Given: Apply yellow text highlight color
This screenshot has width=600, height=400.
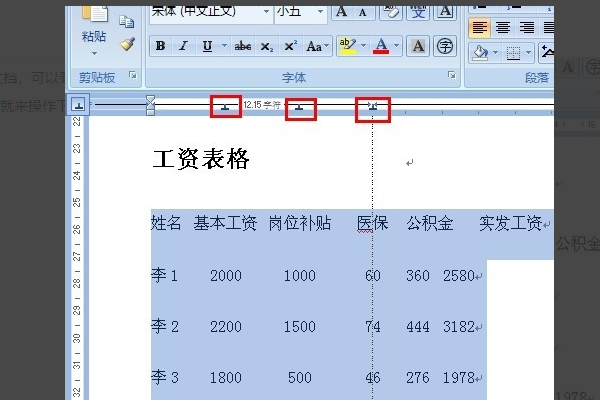Looking at the screenshot, I should coord(347,46).
